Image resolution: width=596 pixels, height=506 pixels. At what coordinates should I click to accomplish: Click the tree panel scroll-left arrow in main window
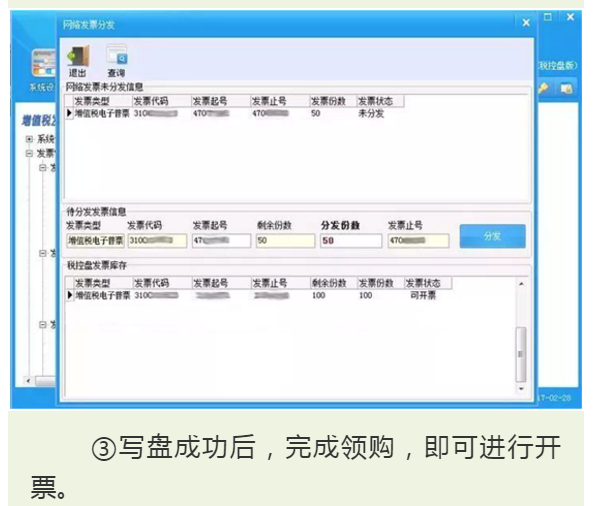point(28,381)
